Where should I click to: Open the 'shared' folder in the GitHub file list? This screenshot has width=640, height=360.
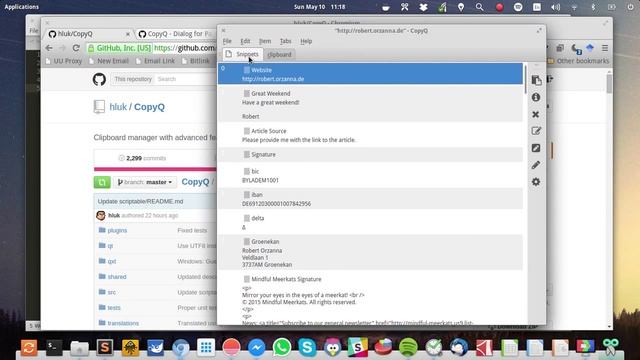117,277
